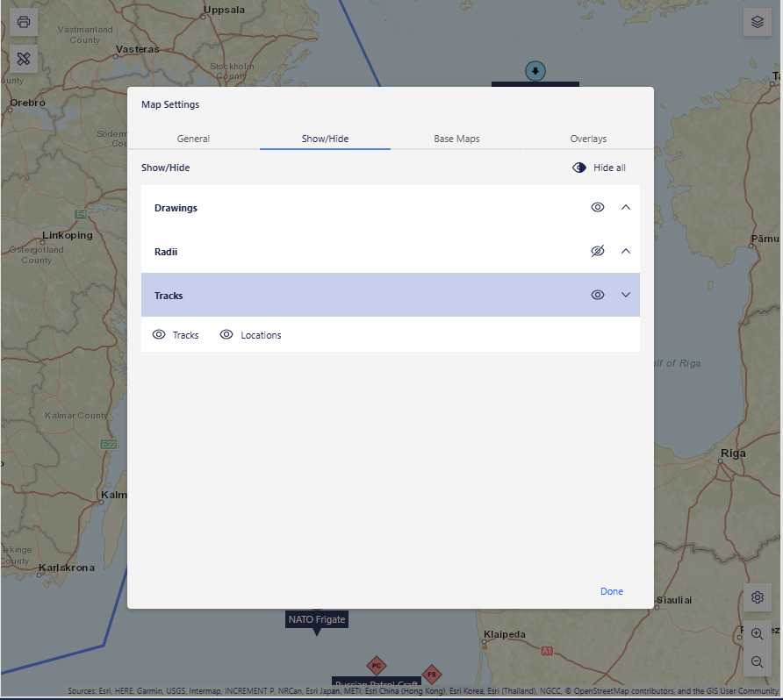Click the Done button
The width and height of the screenshot is (783, 700).
pos(611,591)
